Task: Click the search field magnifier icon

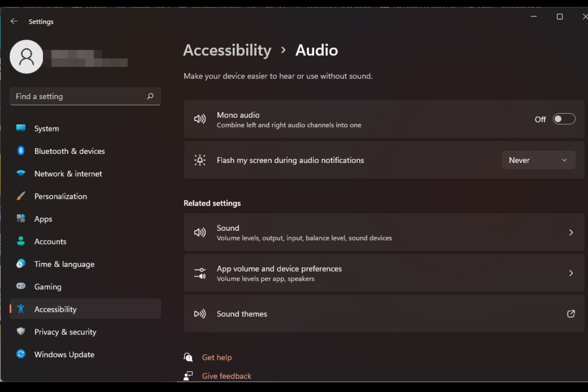Action: (x=150, y=96)
